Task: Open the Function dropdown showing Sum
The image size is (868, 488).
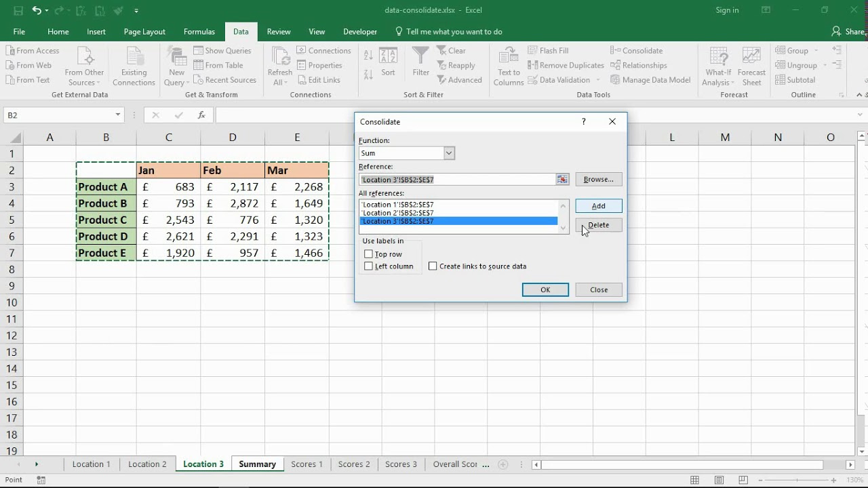Action: point(448,152)
